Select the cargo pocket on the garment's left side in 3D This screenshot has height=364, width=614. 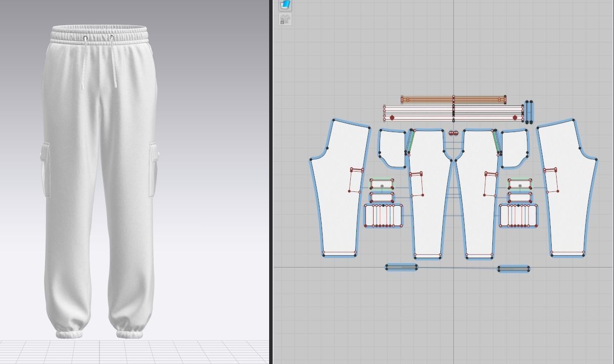coord(46,170)
